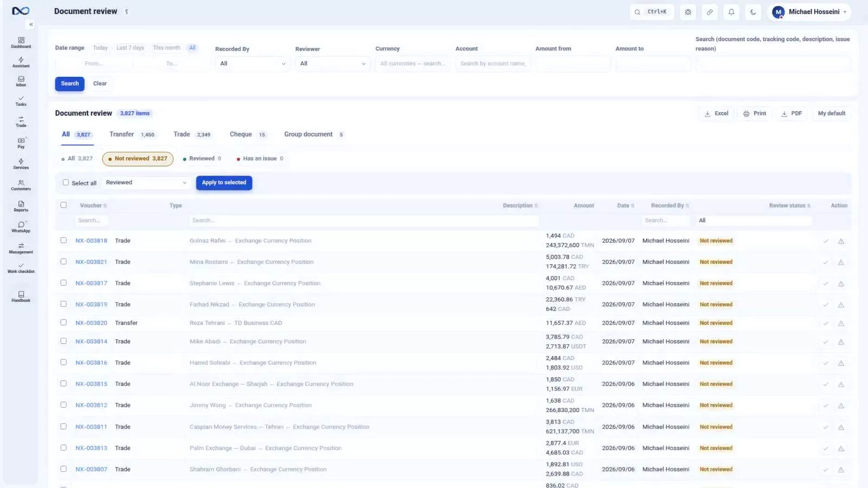Select the checkbox for row NX-003818
This screenshot has width=868, height=488.
(63, 240)
